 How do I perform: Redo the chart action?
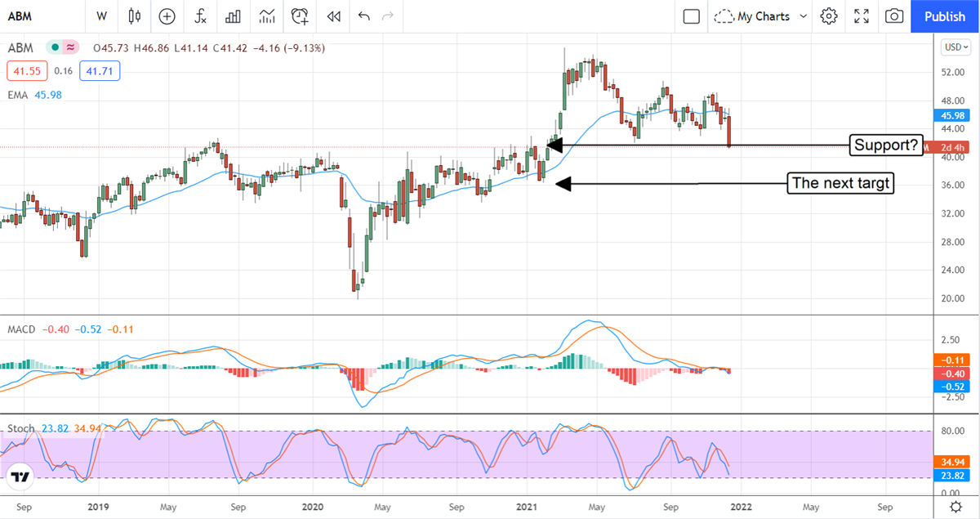pyautogui.click(x=388, y=16)
